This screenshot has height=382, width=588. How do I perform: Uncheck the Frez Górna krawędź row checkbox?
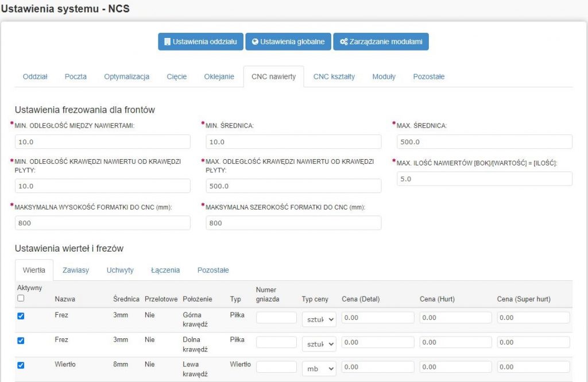click(x=21, y=316)
